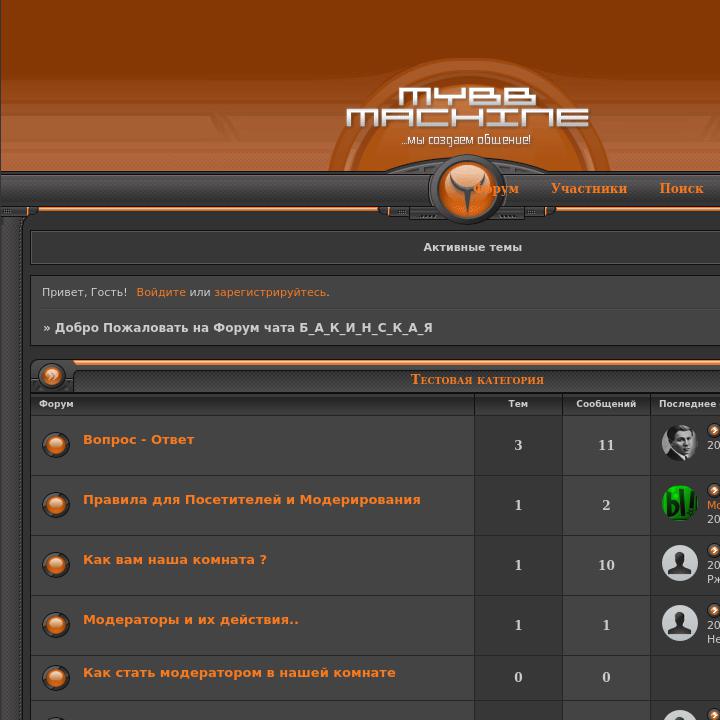720x720 pixels.
Task: Open default avatar in Модераторы и их действия row
Action: tap(680, 623)
